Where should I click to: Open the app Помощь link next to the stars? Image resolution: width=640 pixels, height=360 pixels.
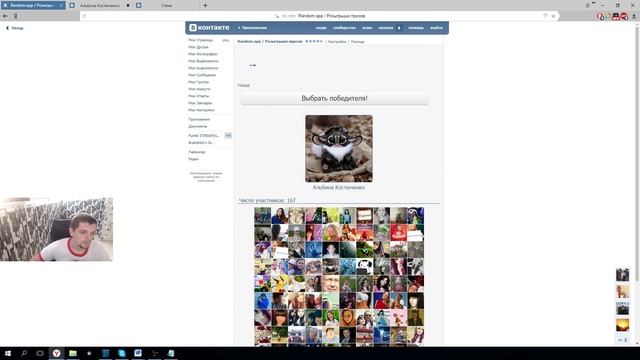[358, 42]
